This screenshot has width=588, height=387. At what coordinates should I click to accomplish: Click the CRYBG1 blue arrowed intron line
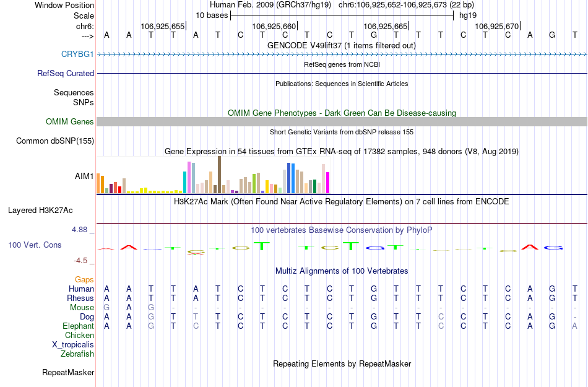(342, 54)
